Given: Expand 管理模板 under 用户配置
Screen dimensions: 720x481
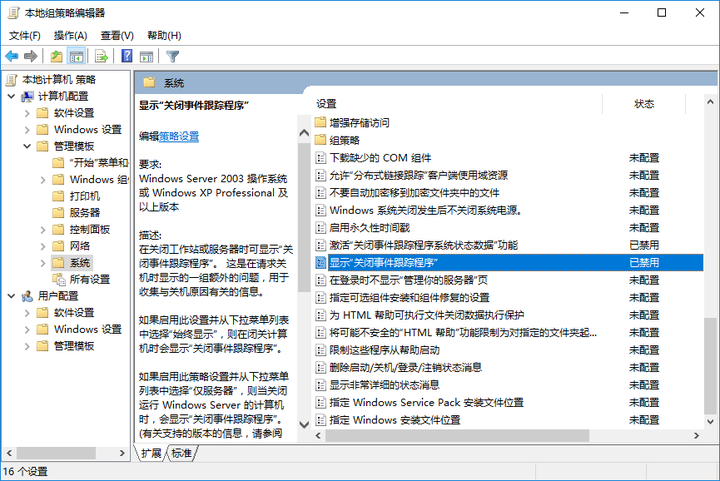Looking at the screenshot, I should [27, 346].
